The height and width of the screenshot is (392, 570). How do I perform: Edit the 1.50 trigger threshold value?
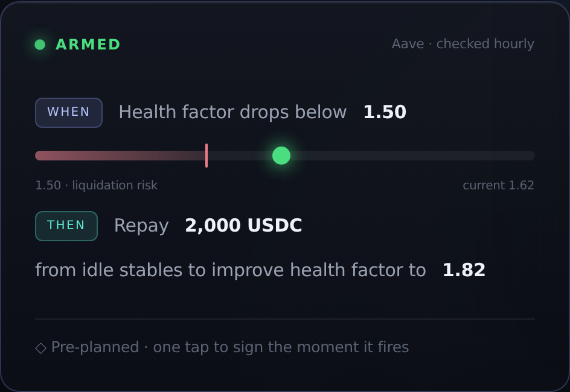[x=385, y=112]
